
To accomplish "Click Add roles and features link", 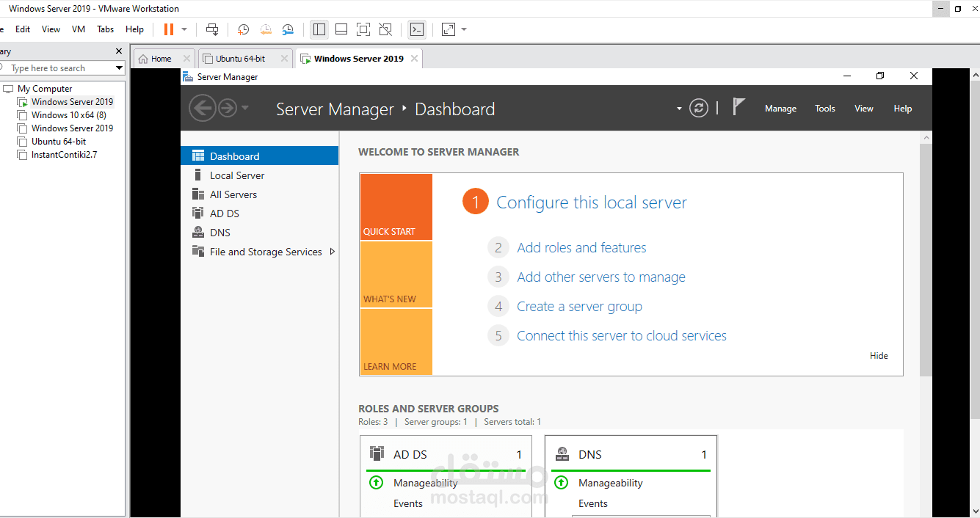I will click(x=581, y=248).
